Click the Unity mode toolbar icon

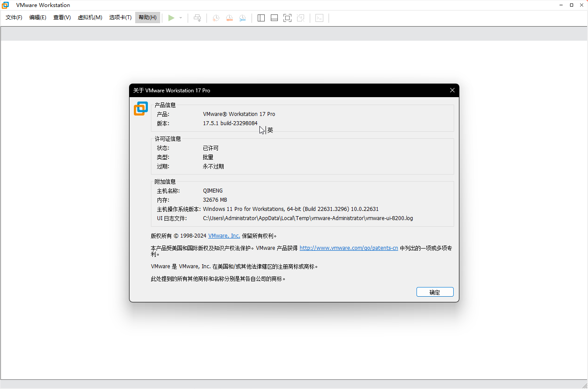pyautogui.click(x=301, y=18)
